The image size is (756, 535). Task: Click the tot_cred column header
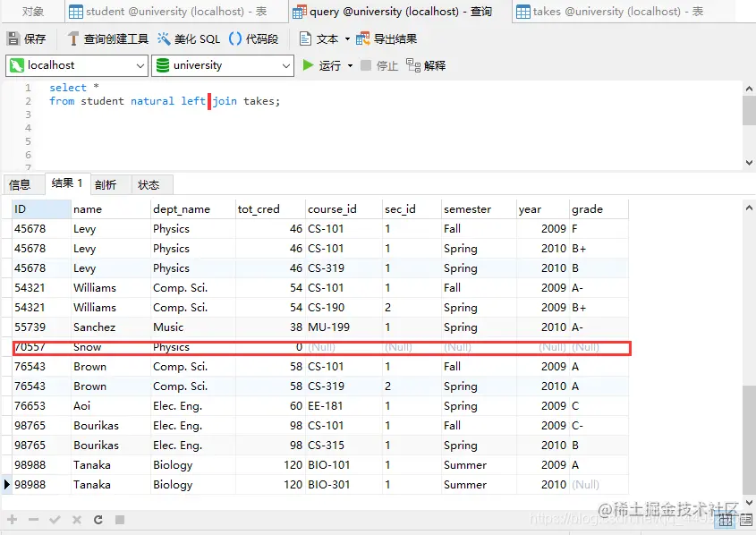[x=270, y=209]
